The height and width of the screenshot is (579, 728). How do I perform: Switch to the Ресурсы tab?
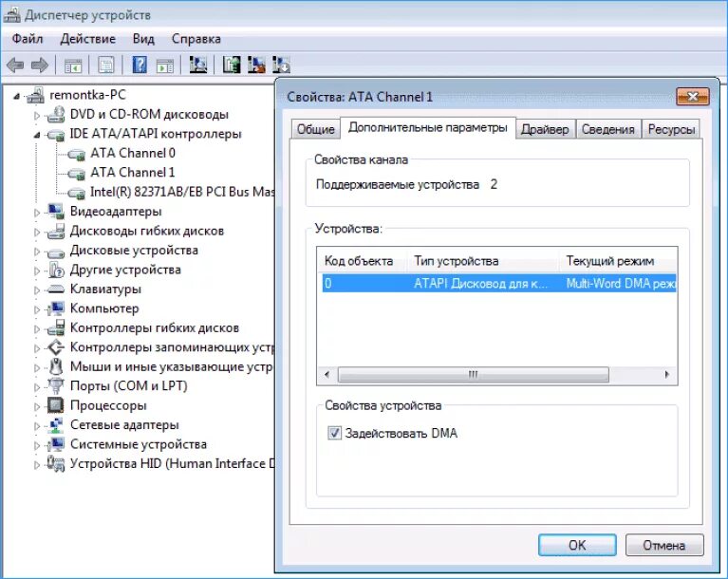click(x=671, y=129)
